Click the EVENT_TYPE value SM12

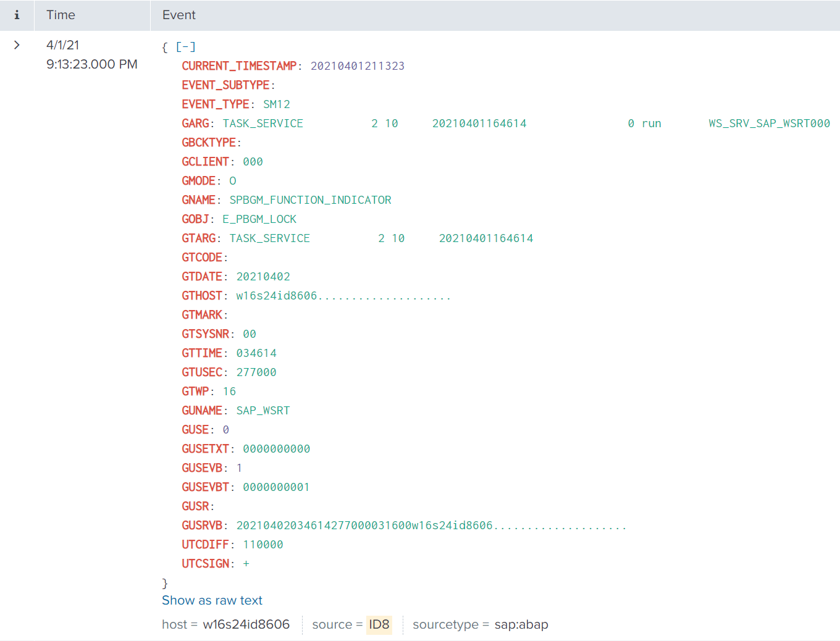point(276,104)
